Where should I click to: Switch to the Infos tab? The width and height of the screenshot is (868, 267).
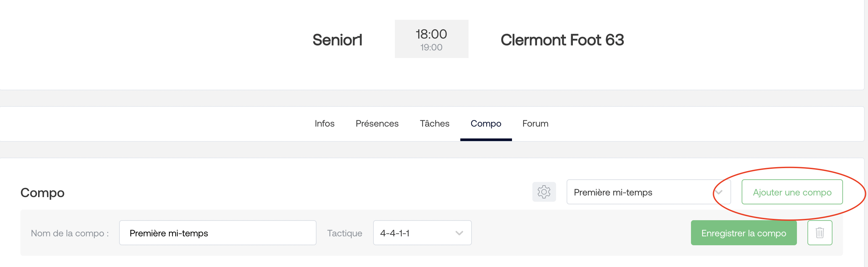[324, 124]
